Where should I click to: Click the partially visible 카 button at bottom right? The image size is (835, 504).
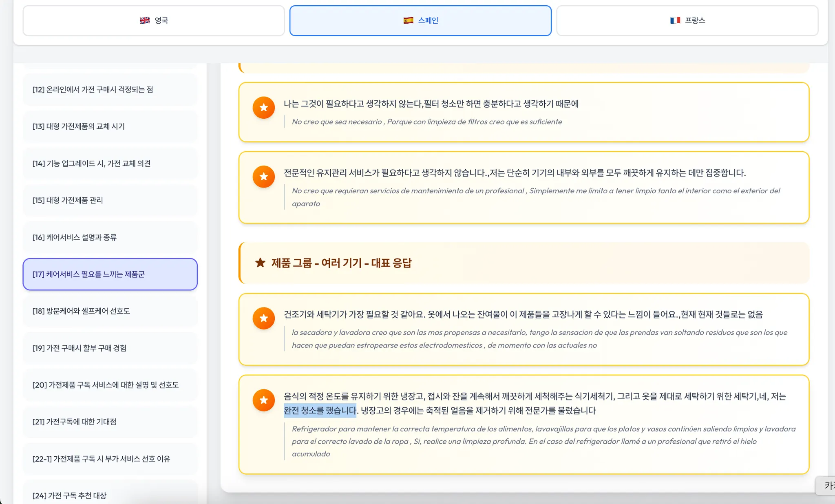(x=827, y=485)
